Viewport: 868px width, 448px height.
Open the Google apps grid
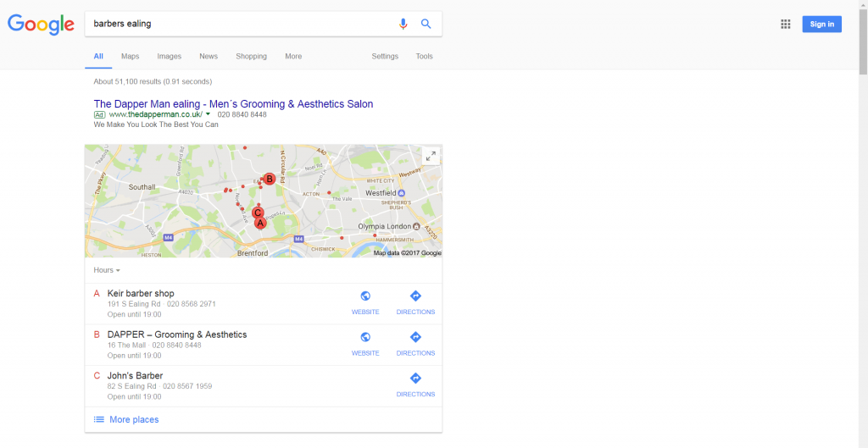786,24
